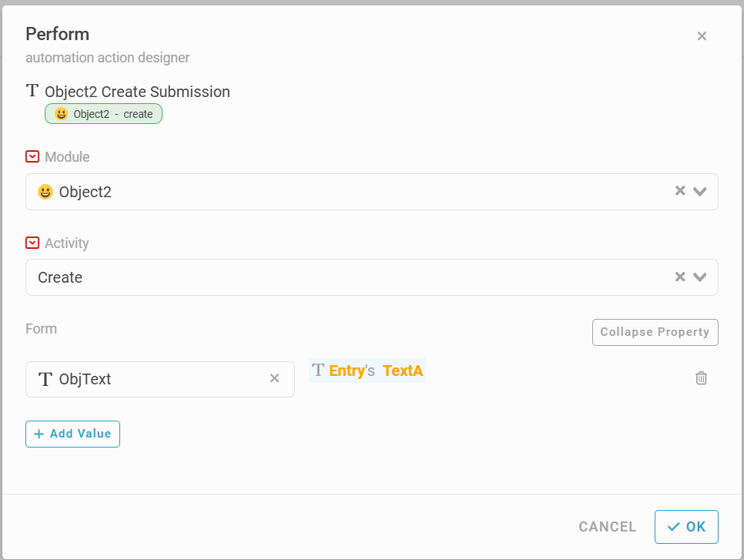
Task: Cancel the automation action dialog
Action: [x=607, y=527]
